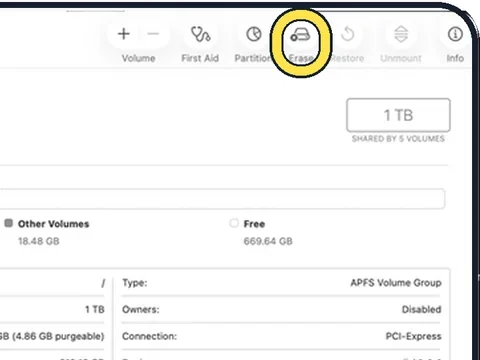Screen dimensions: 480x360
Task: Click the Restore circular arrow icon
Action: click(348, 34)
